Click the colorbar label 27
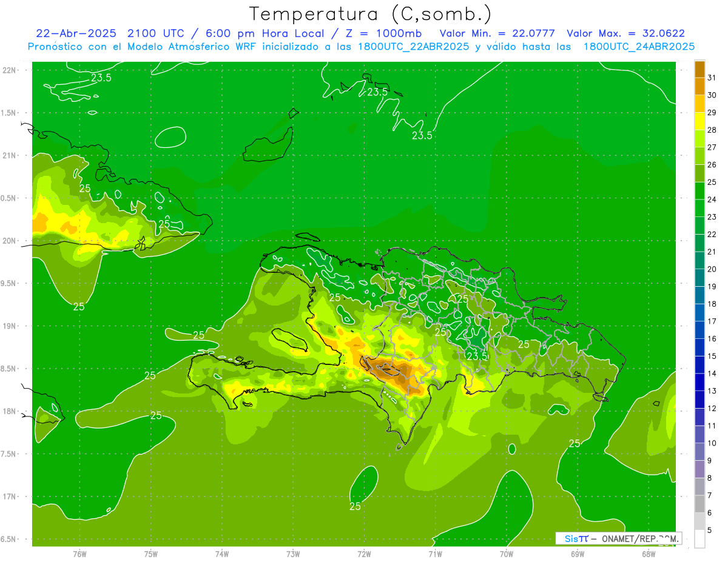728x562 pixels. tap(712, 147)
